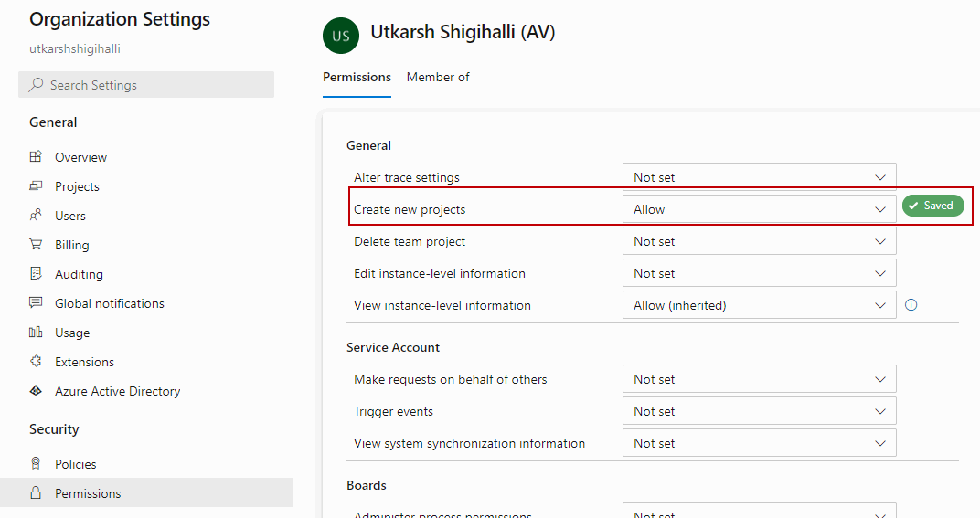Open the Alter trace settings dropdown

click(x=759, y=177)
